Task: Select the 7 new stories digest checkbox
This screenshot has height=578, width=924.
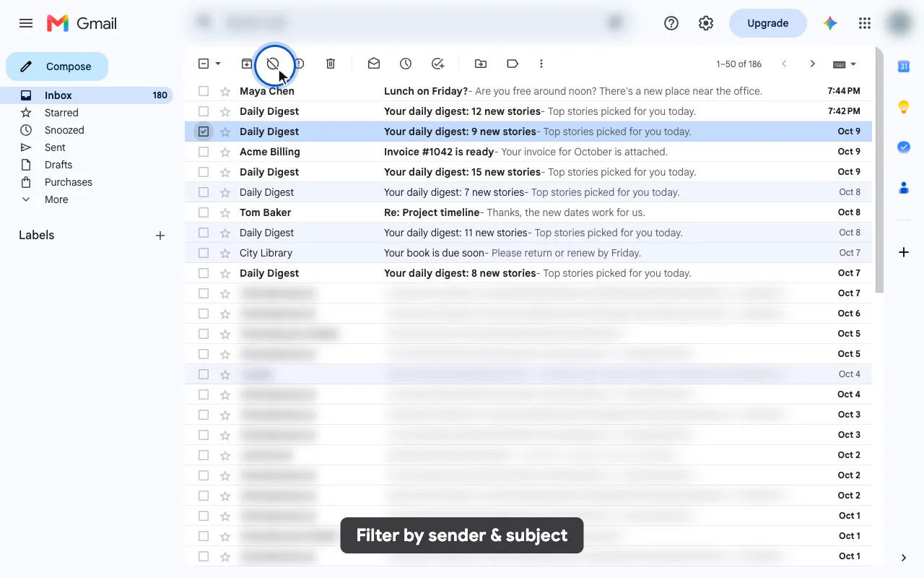Action: [204, 192]
